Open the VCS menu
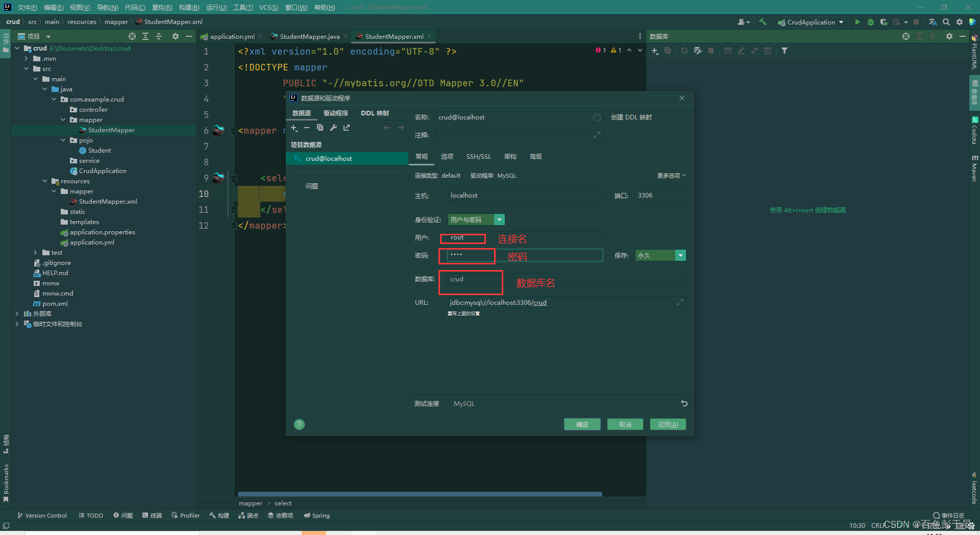 pyautogui.click(x=268, y=7)
